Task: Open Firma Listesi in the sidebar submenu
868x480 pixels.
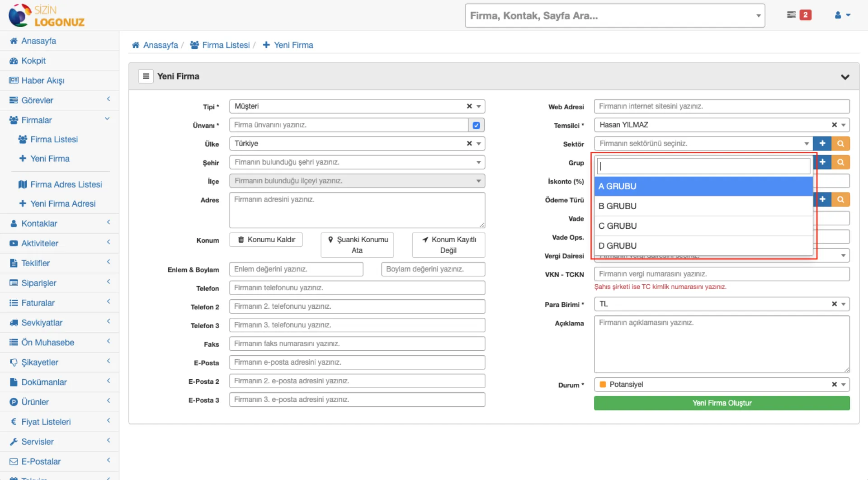Action: coord(54,139)
